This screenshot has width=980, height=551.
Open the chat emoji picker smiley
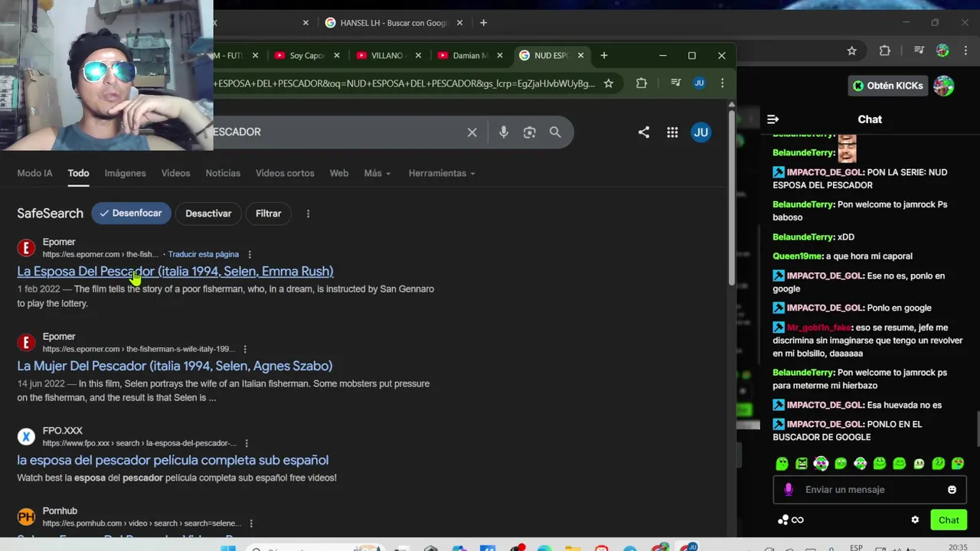pyautogui.click(x=952, y=490)
